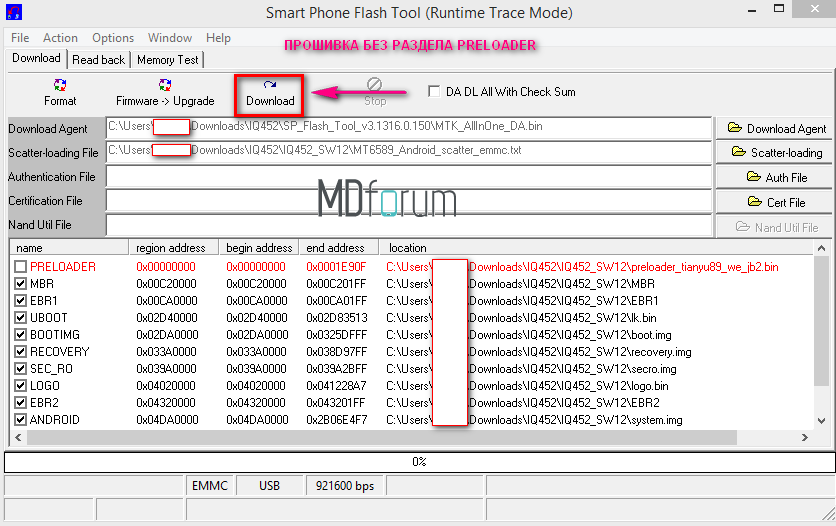Viewport: 836px width, 526px height.
Task: Switch to the Read back tab
Action: coord(98,60)
